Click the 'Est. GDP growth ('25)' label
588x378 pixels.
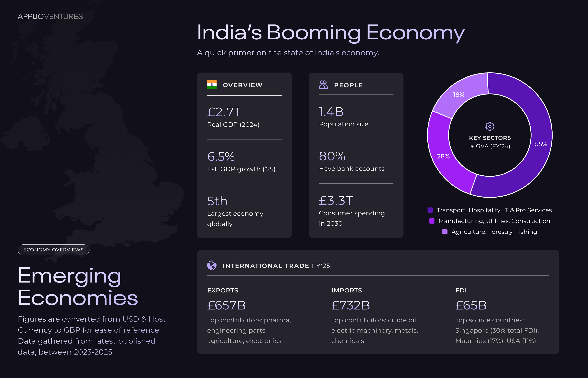[241, 169]
